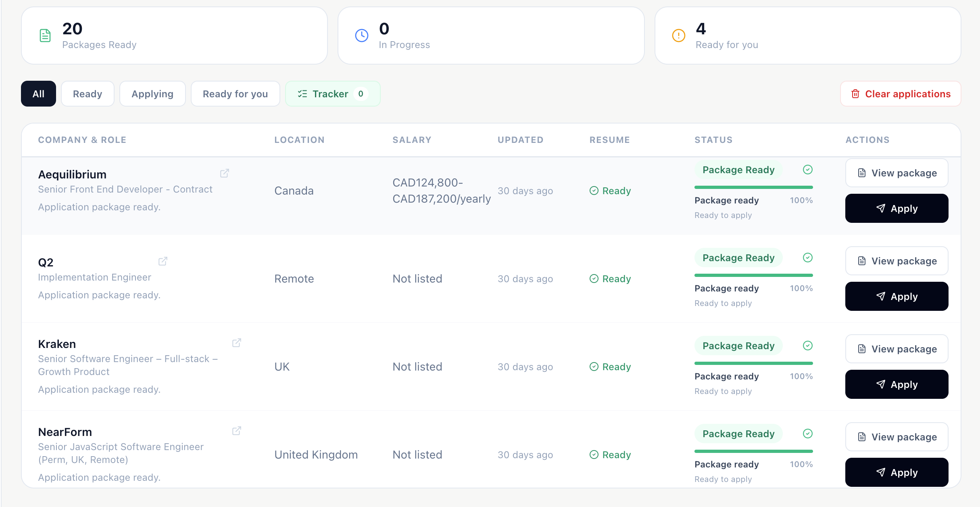Open NearForm external link icon
This screenshot has width=980, height=507.
(237, 431)
